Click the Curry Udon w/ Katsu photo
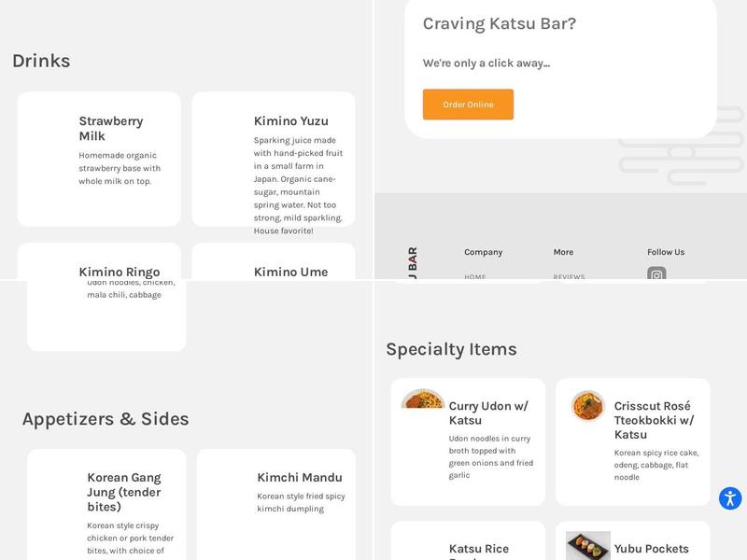 coord(423,399)
